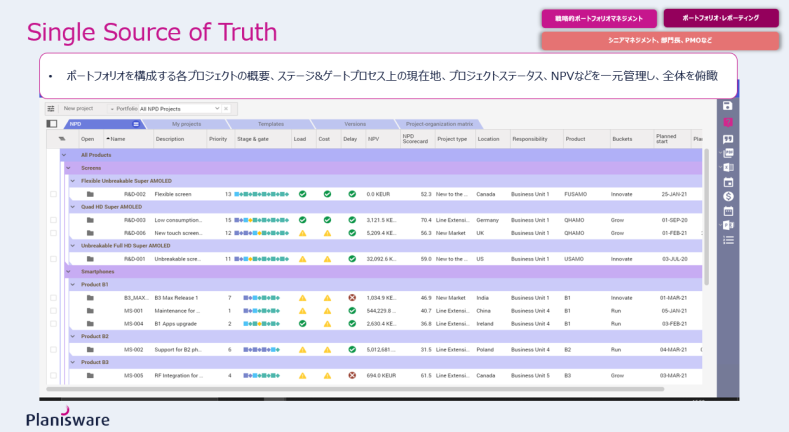Collapse the Smartphones group
This screenshot has height=432, width=789.
point(65,271)
